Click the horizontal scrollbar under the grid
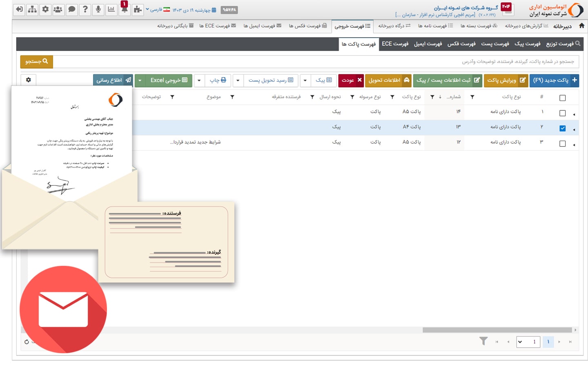 [x=497, y=330]
